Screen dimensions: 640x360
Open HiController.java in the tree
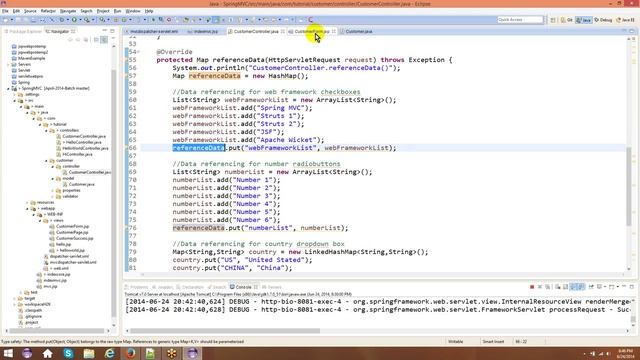74,154
